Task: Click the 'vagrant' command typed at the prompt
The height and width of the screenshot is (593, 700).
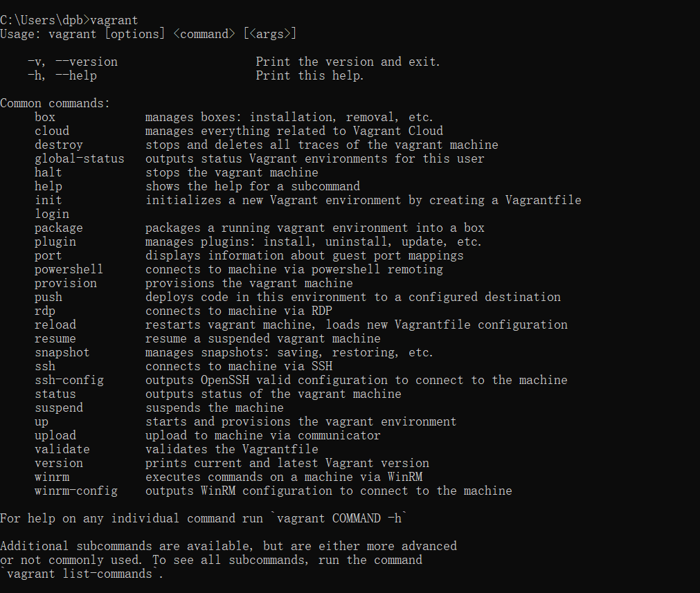Action: click(114, 21)
